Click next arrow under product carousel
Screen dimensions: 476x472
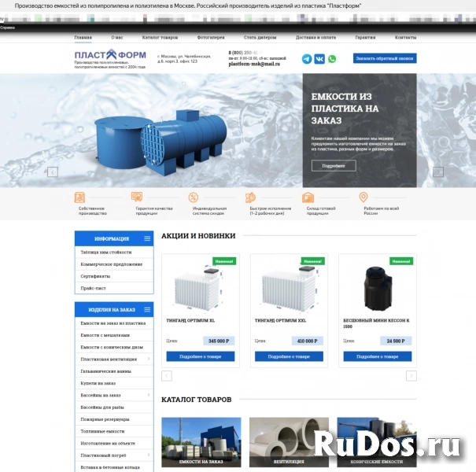pyautogui.click(x=411, y=376)
